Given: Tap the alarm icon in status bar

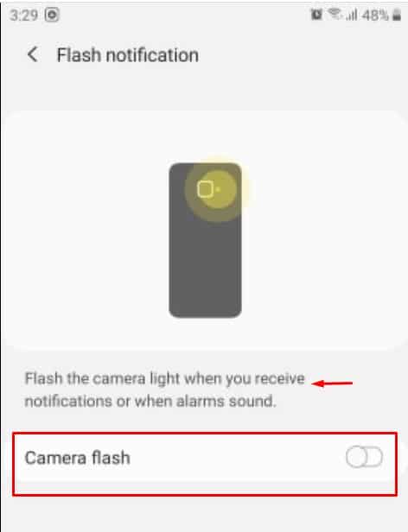Looking at the screenshot, I should (x=316, y=14).
